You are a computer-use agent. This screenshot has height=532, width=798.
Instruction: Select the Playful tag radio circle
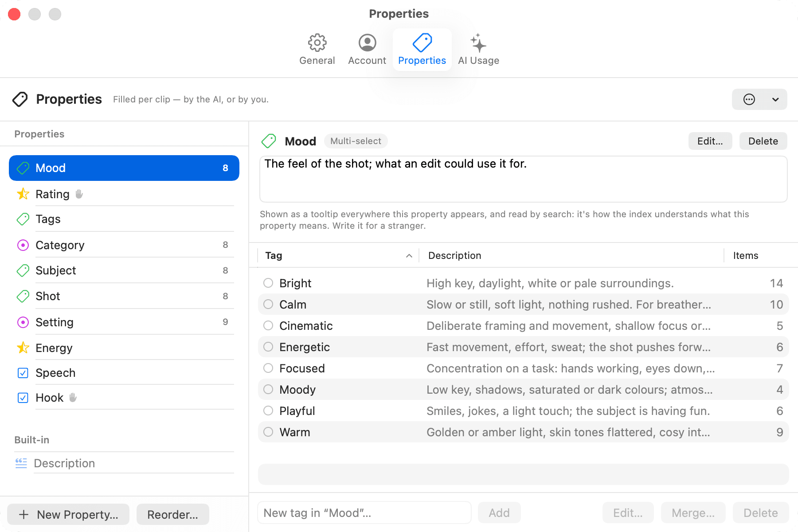point(268,411)
